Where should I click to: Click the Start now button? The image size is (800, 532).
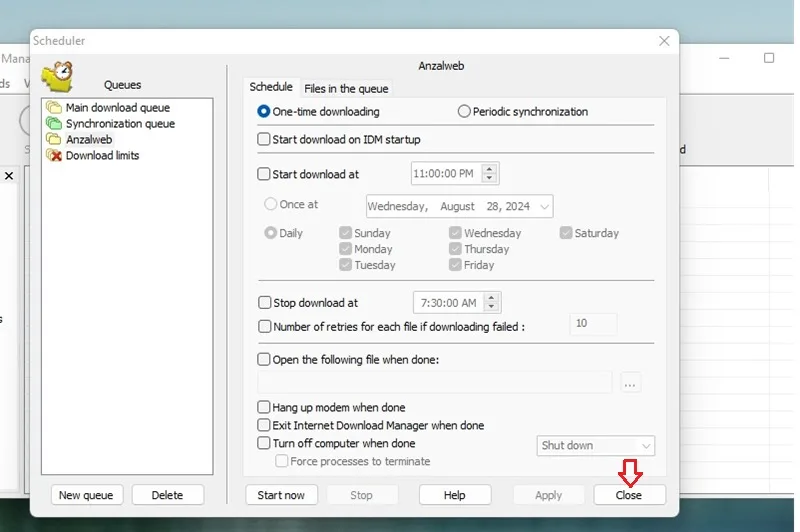pyautogui.click(x=281, y=495)
